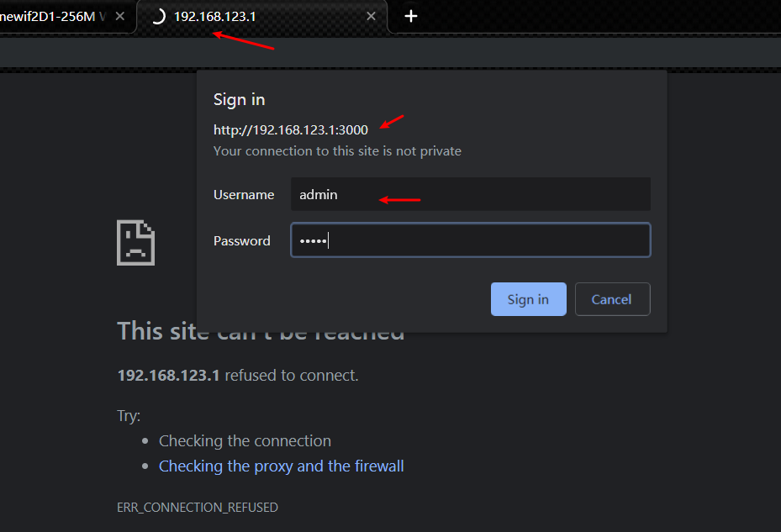The height and width of the screenshot is (532, 781).
Task: Click the Password label
Action: pyautogui.click(x=242, y=240)
